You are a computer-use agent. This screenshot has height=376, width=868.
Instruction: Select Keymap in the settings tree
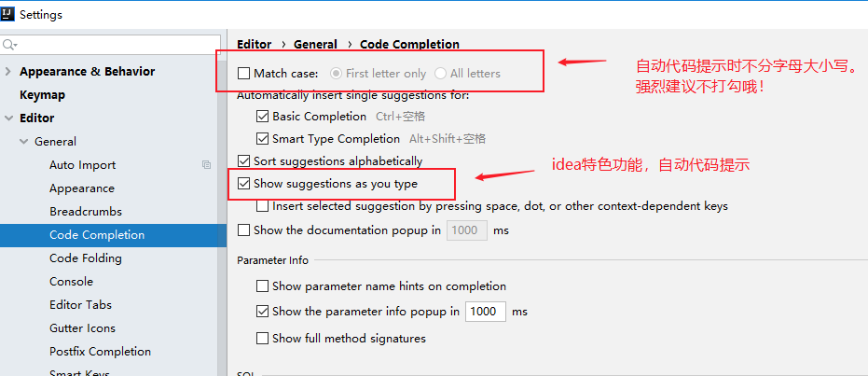click(x=43, y=94)
